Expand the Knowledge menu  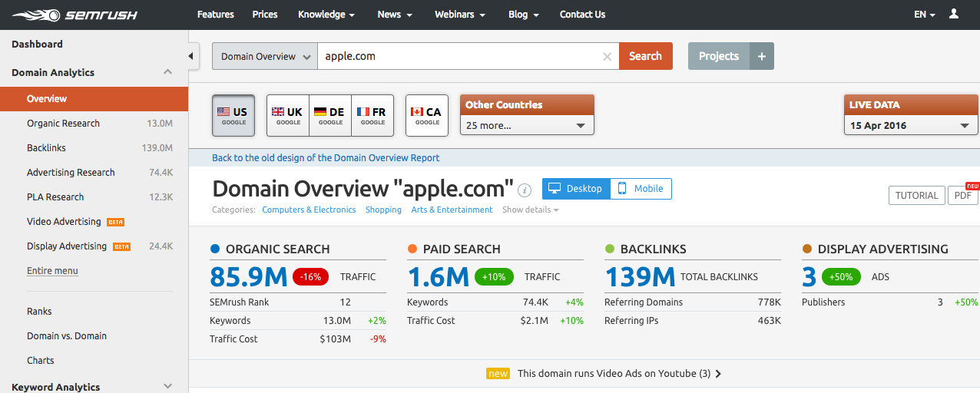(326, 15)
